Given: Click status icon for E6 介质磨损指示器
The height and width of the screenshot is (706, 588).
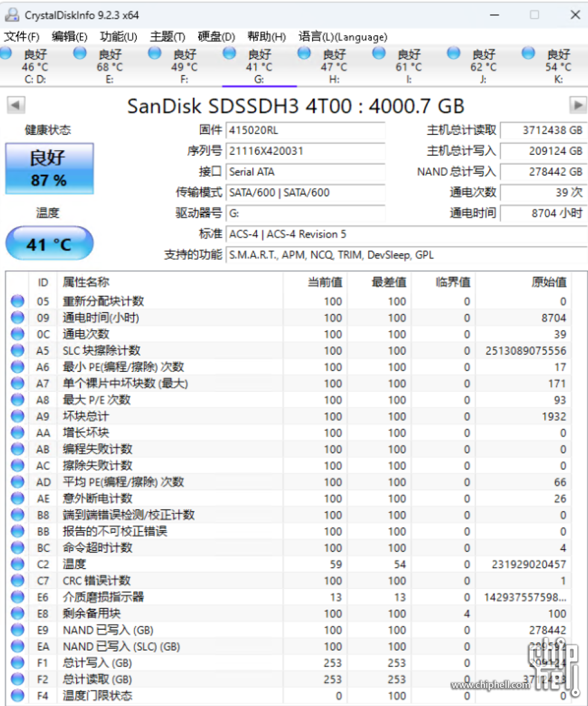Looking at the screenshot, I should coord(17,597).
